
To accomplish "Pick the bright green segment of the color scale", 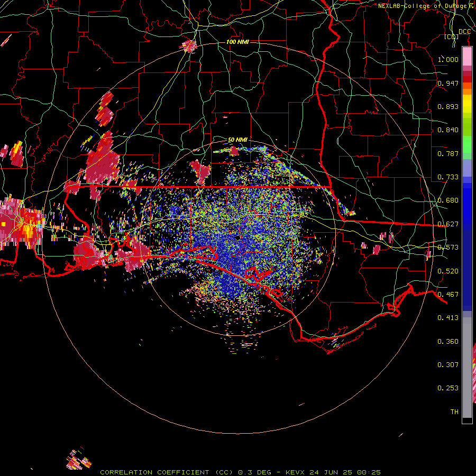I will coord(467,144).
